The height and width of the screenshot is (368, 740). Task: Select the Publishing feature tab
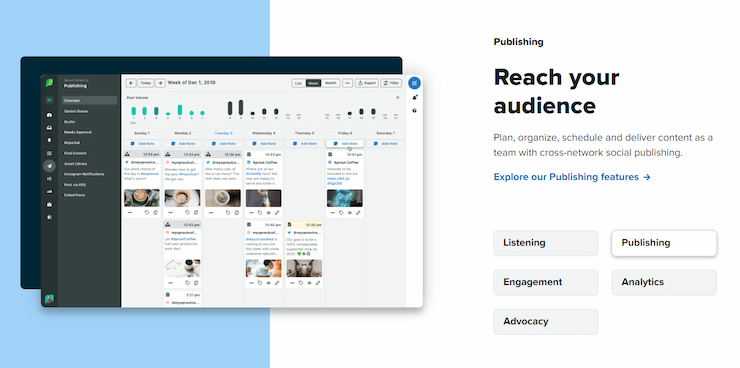[664, 243]
